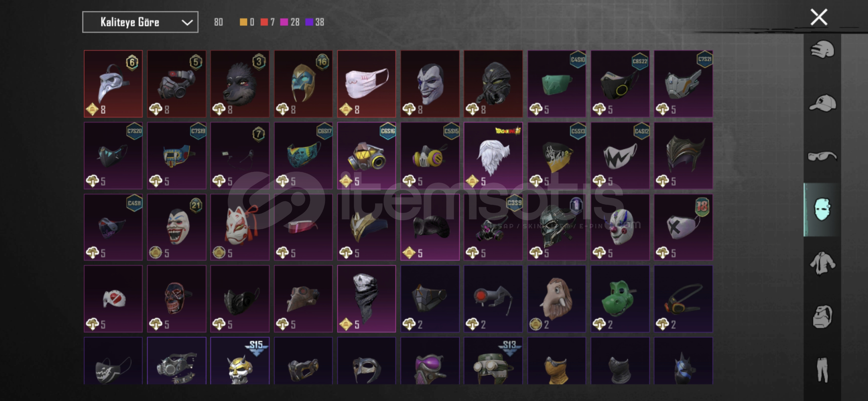Viewport: 868px width, 401px height.
Task: Open the pants category icon
Action: (x=822, y=370)
